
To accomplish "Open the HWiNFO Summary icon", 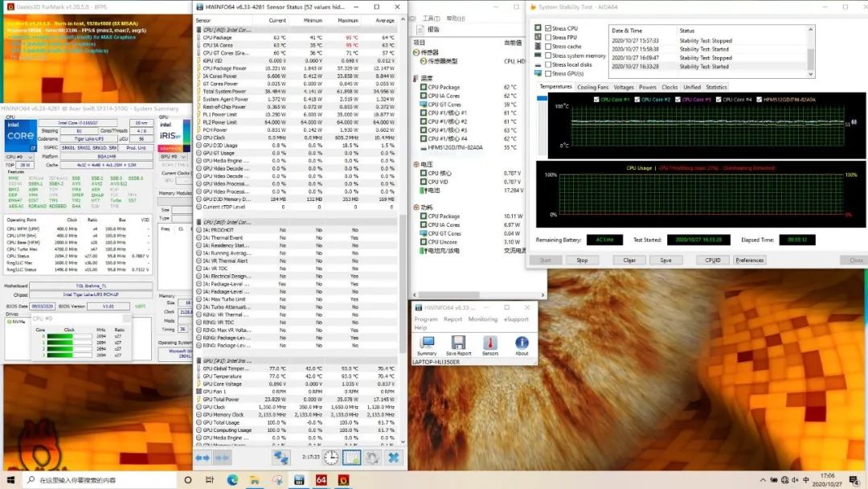I will (427, 343).
